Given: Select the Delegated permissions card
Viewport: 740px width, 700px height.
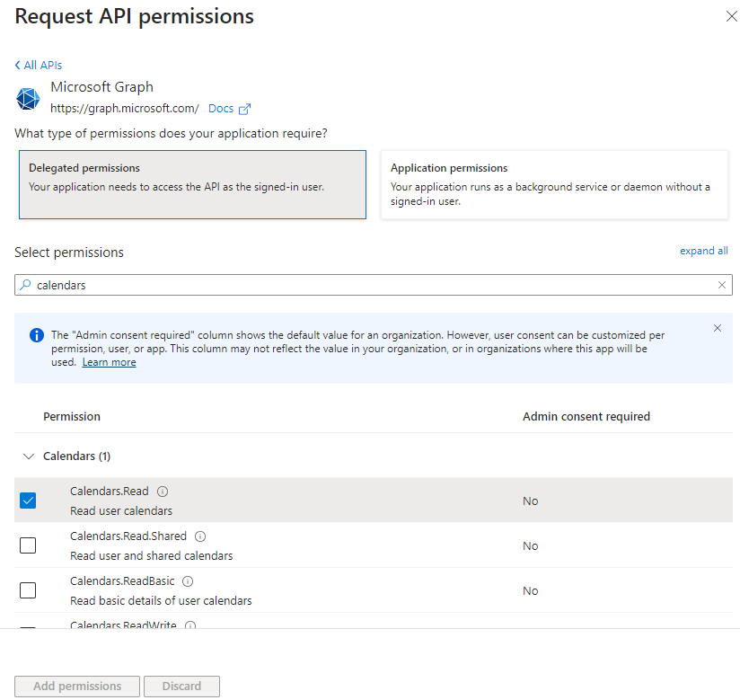Looking at the screenshot, I should (x=192, y=185).
